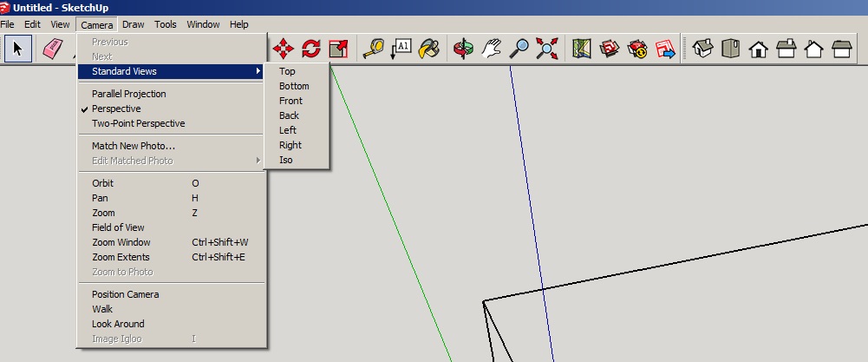This screenshot has width=868, height=362.
Task: Choose the Eraser tool
Action: tap(53, 49)
